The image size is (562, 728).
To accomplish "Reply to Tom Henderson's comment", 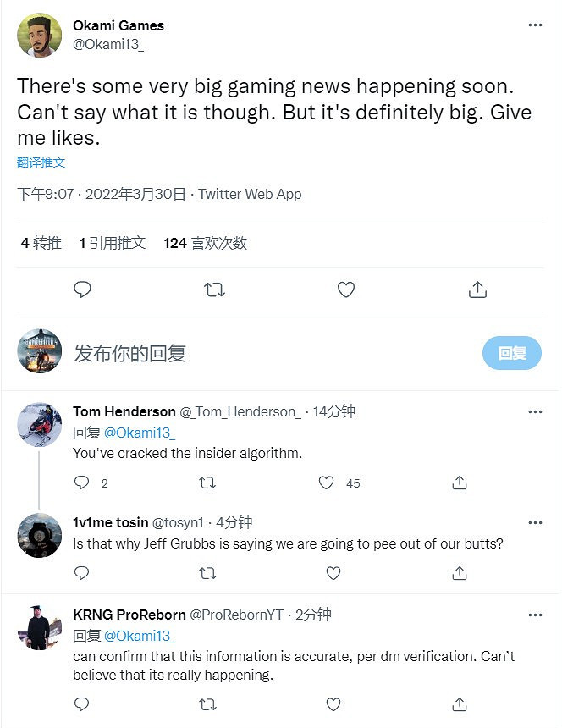I will [x=82, y=483].
